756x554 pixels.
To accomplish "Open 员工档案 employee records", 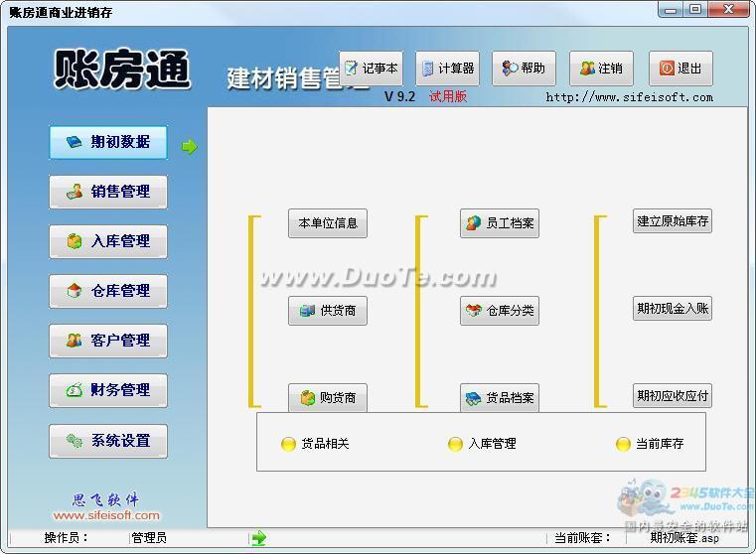I will point(500,223).
